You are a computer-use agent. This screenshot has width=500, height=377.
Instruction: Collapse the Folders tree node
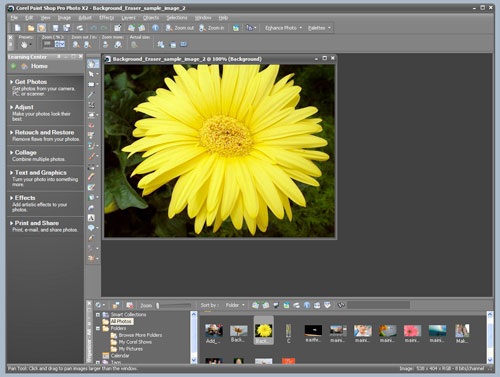click(98, 328)
